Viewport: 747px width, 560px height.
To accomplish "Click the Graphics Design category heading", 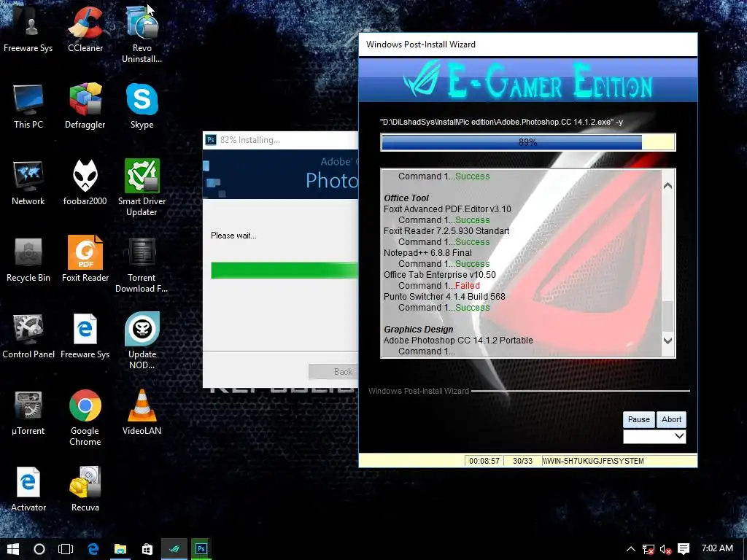I will pos(418,330).
